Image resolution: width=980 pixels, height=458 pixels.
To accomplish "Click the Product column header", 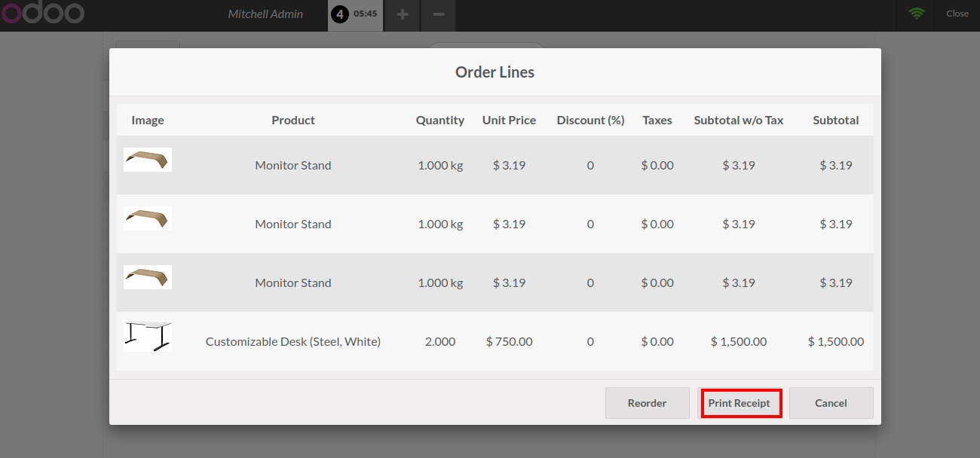I will (x=293, y=121).
